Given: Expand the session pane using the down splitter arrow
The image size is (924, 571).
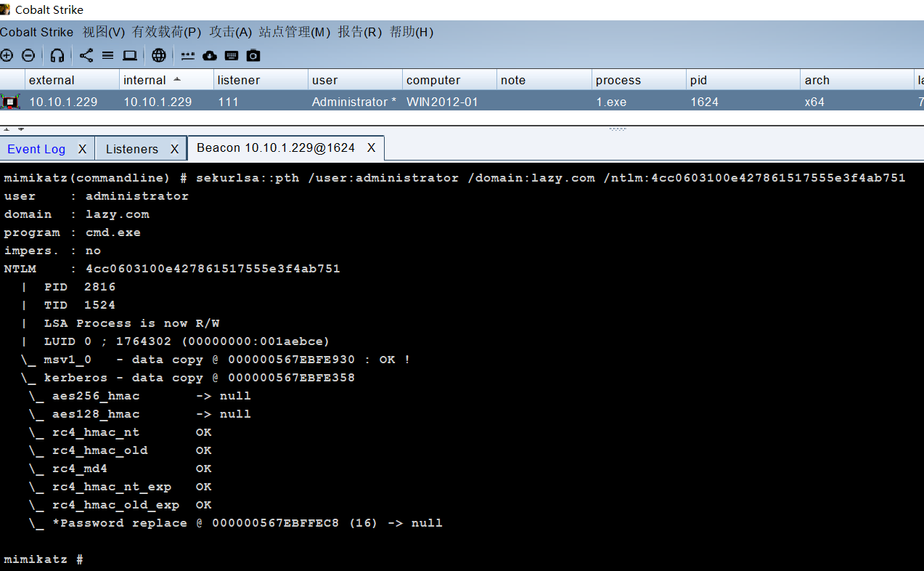Looking at the screenshot, I should pyautogui.click(x=21, y=129).
